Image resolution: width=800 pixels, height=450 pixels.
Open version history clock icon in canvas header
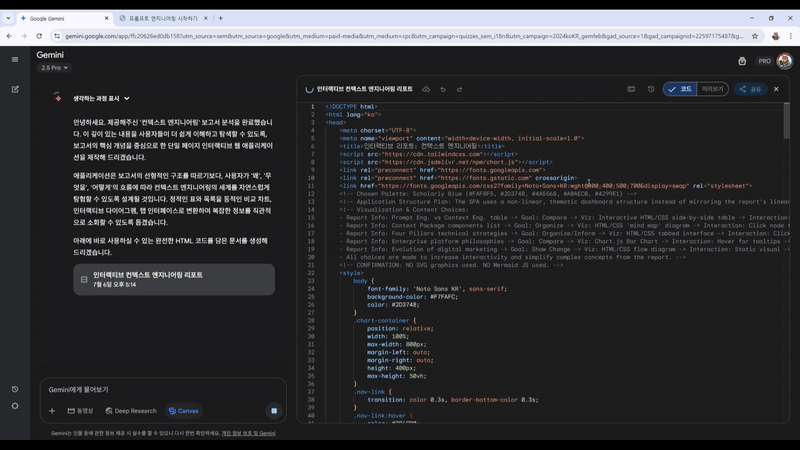click(651, 89)
